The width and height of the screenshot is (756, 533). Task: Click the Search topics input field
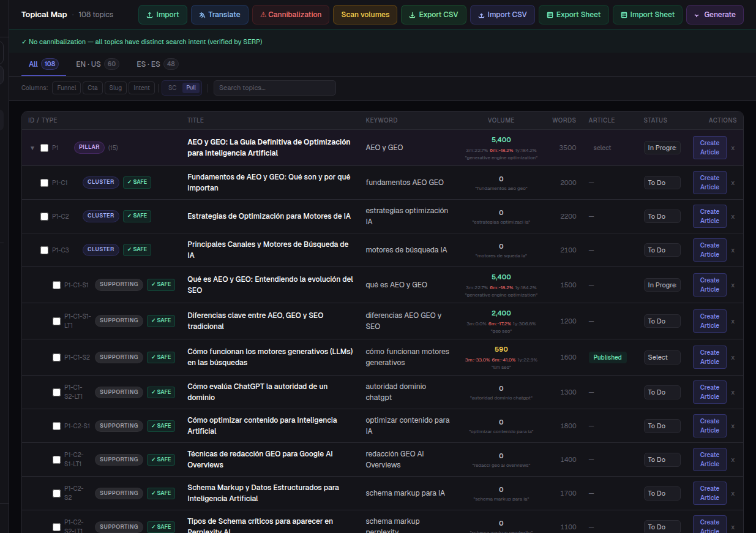pos(275,88)
